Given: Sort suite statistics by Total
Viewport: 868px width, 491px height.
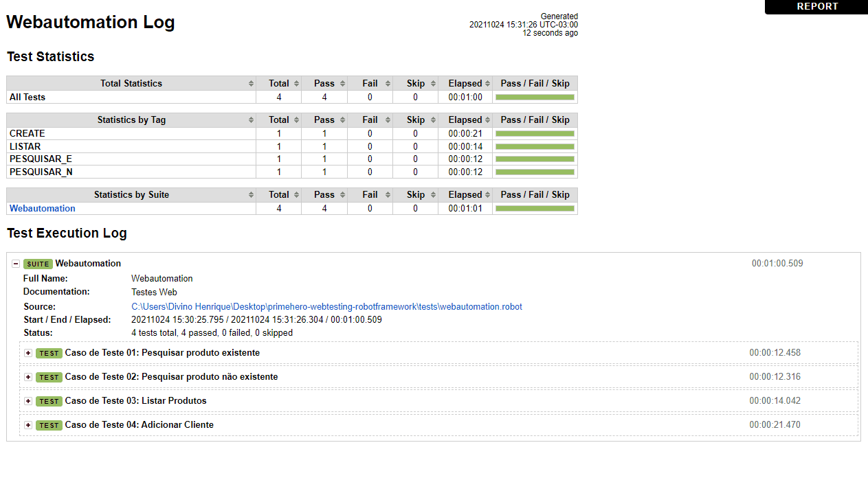Looking at the screenshot, I should pos(279,194).
